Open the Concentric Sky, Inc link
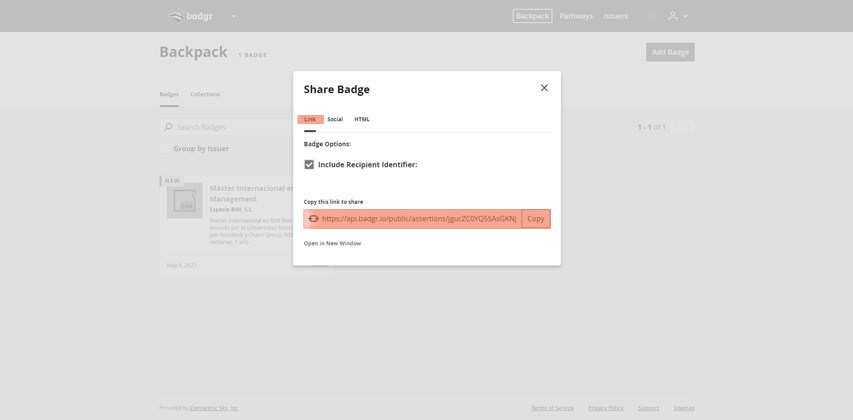The height and width of the screenshot is (420, 853). (214, 408)
